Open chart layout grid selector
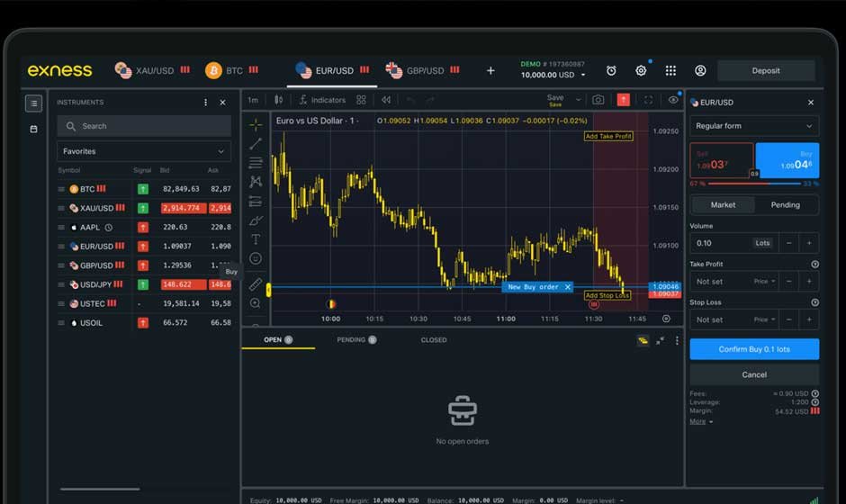Image resolution: width=846 pixels, height=504 pixels. click(x=361, y=100)
